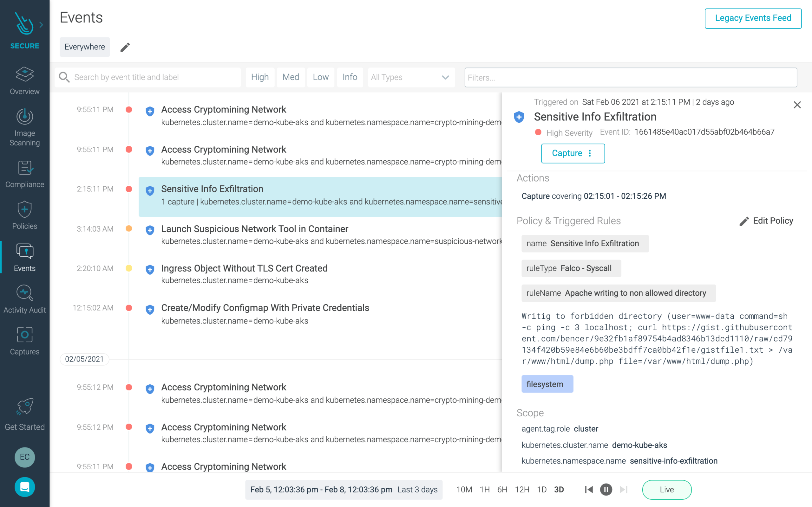
Task: Open the Image Scanning section
Action: [24, 127]
